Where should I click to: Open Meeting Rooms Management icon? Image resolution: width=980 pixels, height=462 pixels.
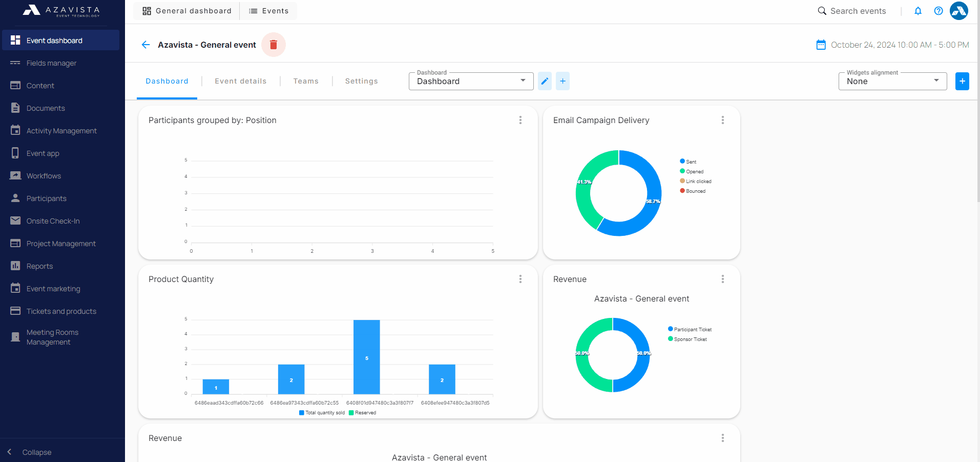[15, 337]
